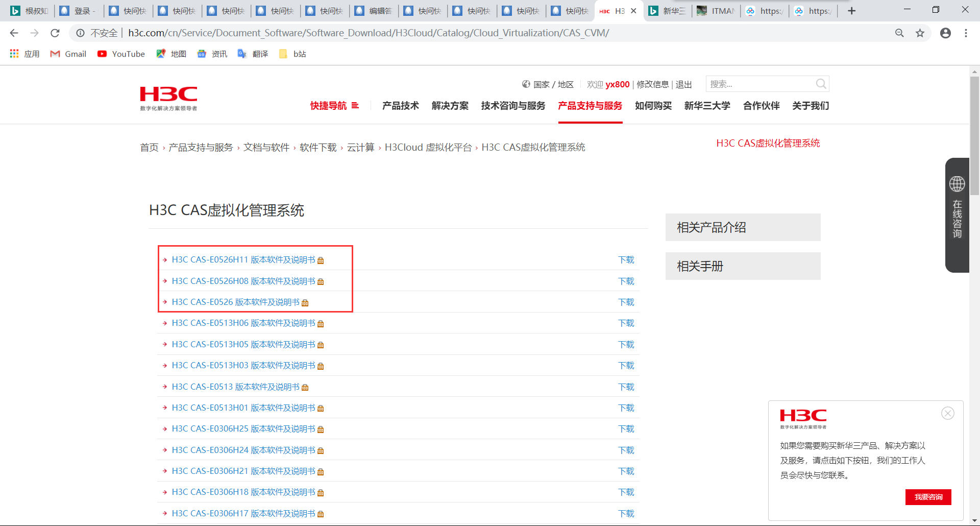The width and height of the screenshot is (980, 526).
Task: Open the 关于我们 navigation menu
Action: (811, 106)
